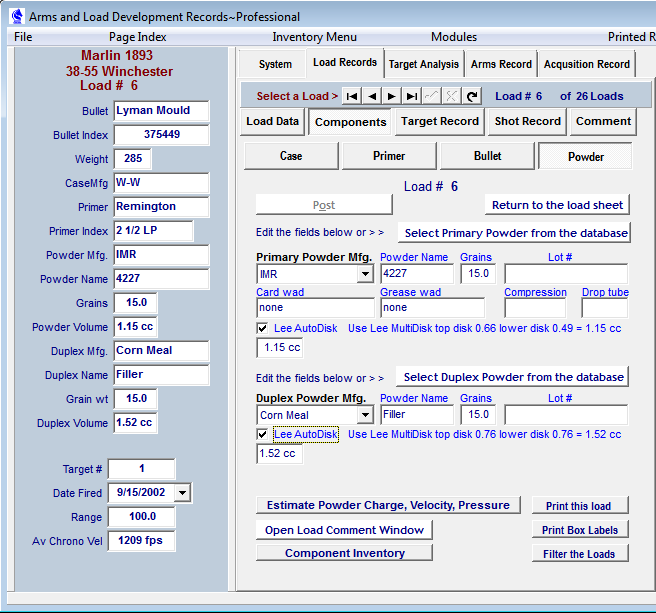Go to the next load record
This screenshot has height=613, width=656.
392,96
